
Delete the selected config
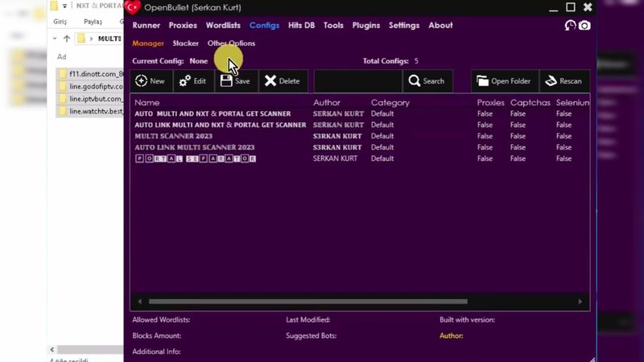283,81
